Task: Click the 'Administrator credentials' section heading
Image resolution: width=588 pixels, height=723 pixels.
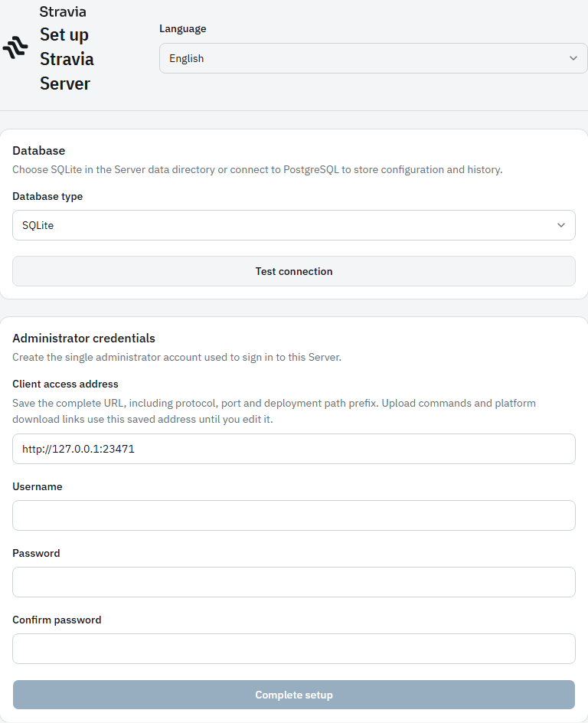Action: [x=84, y=339]
